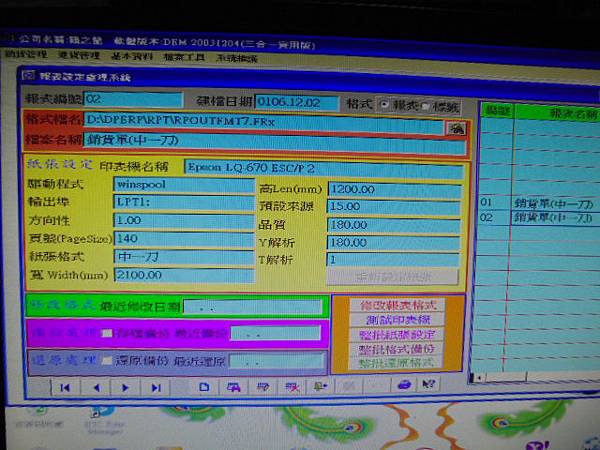Click the printer name field Epson LQ-670 ESC/P 2
Screen dimensions: 600x450
pos(324,170)
